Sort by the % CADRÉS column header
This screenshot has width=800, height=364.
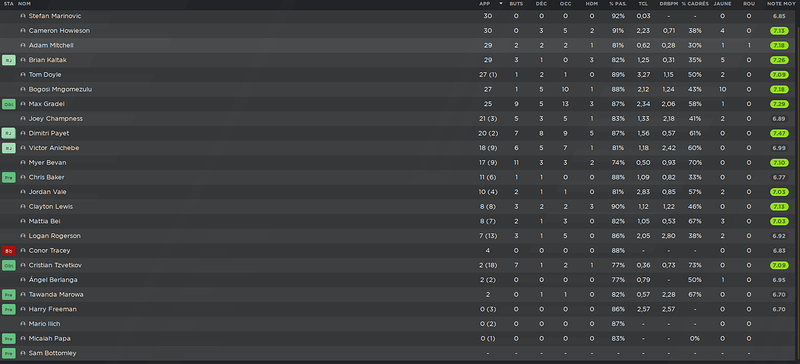coord(695,4)
